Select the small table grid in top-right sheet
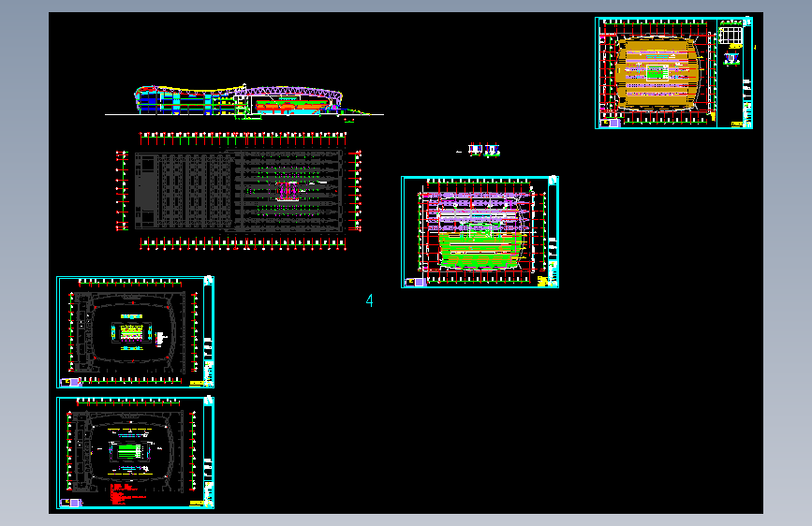The width and height of the screenshot is (812, 526). coord(731,36)
